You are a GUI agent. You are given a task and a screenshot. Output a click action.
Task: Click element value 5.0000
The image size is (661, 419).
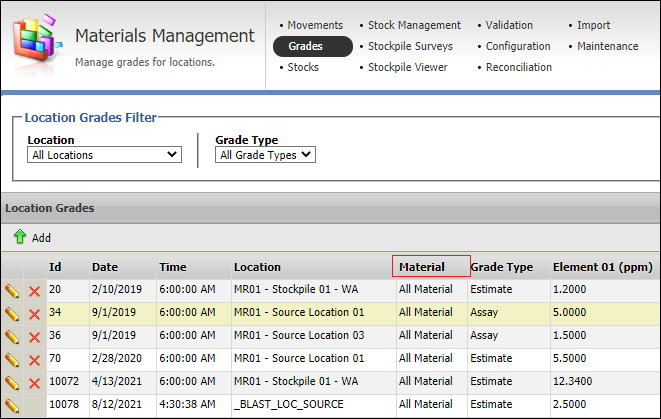pos(570,312)
